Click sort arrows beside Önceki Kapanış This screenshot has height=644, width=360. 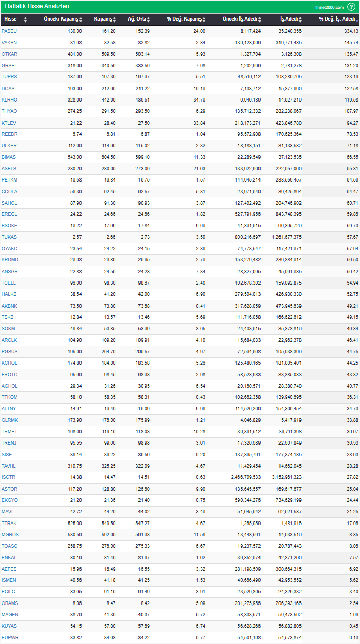pos(82,19)
